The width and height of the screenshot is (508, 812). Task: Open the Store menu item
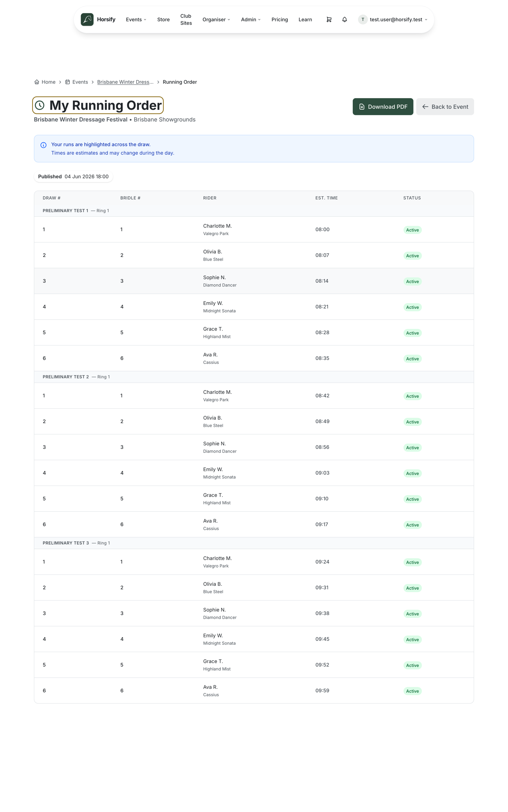coord(163,19)
